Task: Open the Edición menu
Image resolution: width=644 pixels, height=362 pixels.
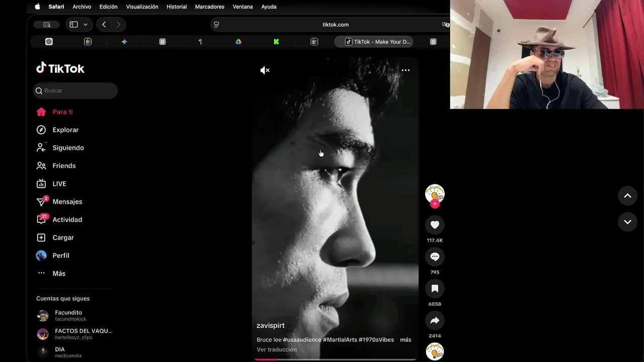Action: 109,7
